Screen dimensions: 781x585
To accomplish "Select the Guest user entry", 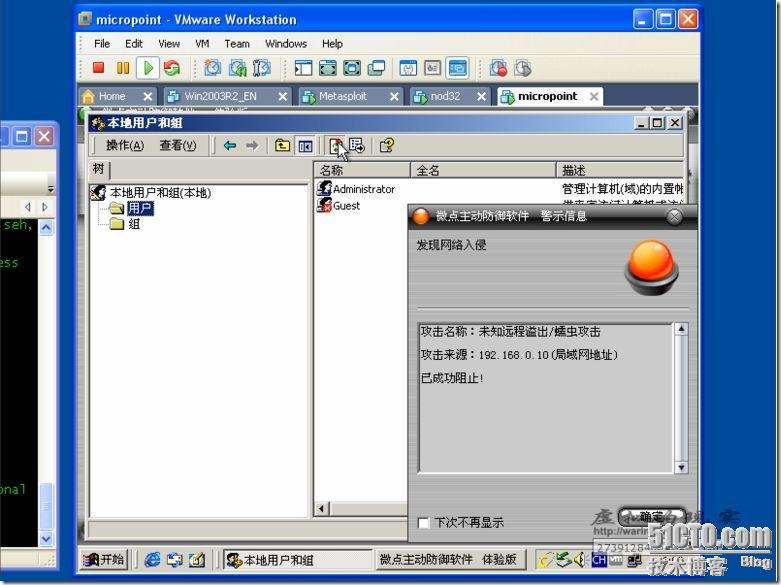I will coord(346,205).
